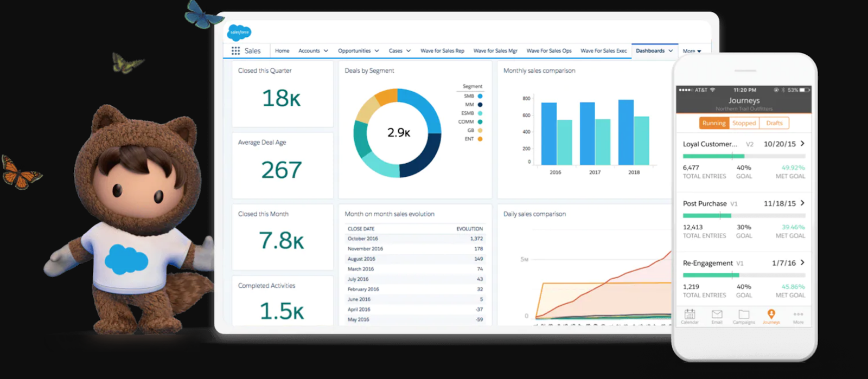Image resolution: width=868 pixels, height=379 pixels.
Task: Select the April 2016 row
Action: pyautogui.click(x=415, y=310)
